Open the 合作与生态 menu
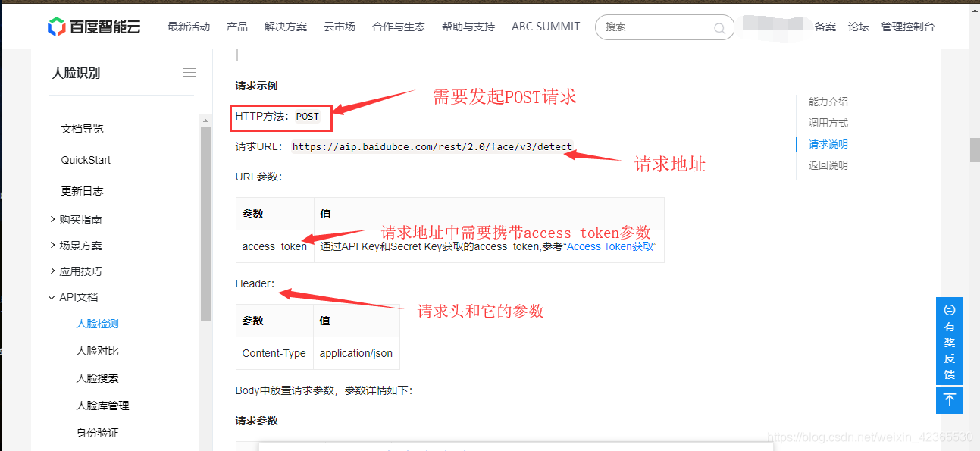 pos(399,27)
